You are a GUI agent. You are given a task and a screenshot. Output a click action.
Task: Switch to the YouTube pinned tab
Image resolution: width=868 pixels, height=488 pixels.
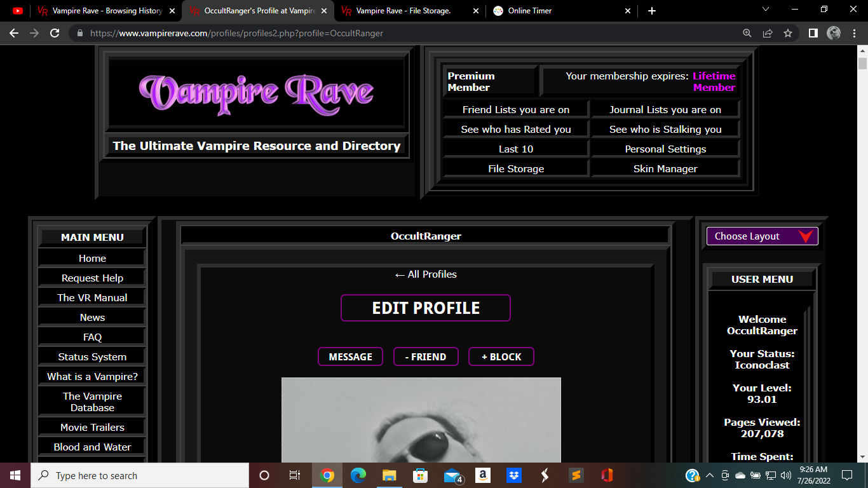pyautogui.click(x=18, y=11)
